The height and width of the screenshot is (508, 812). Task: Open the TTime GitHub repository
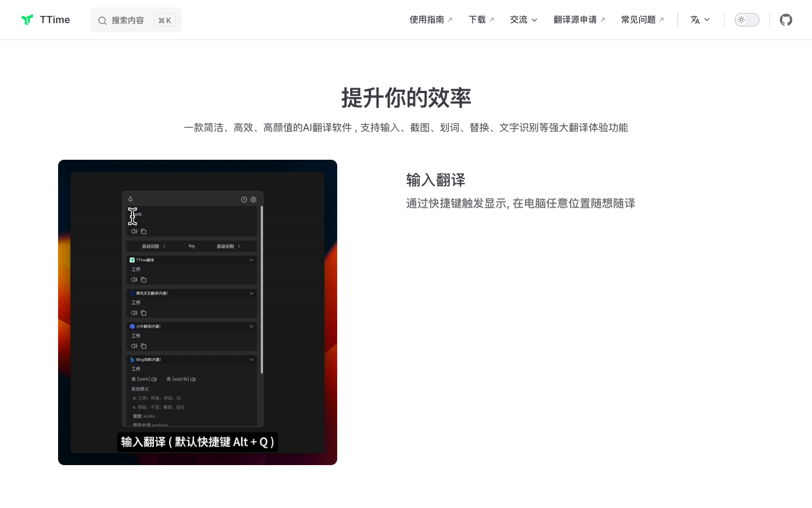tap(786, 19)
